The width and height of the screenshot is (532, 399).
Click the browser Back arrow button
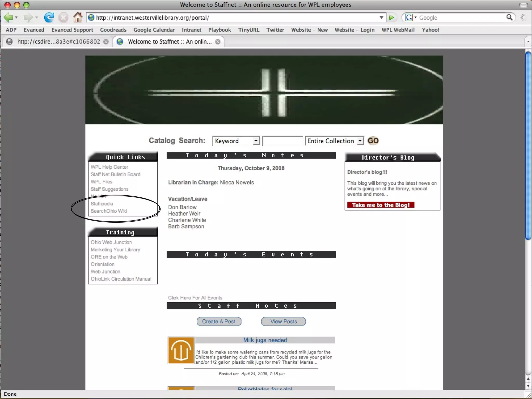click(x=8, y=18)
